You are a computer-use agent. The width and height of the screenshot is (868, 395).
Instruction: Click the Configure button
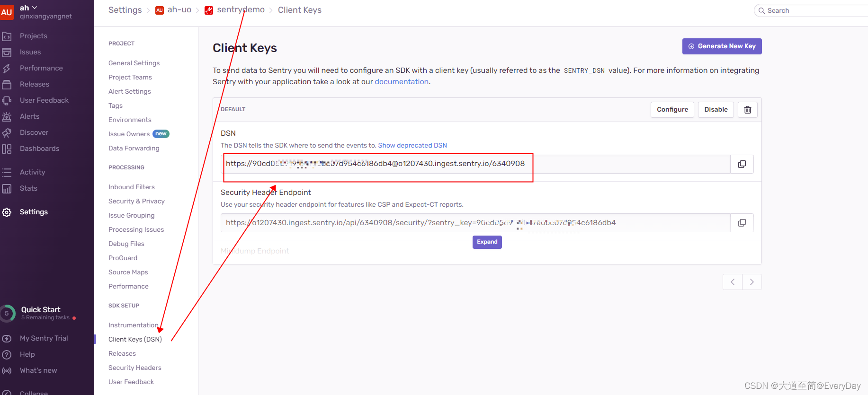tap(672, 110)
